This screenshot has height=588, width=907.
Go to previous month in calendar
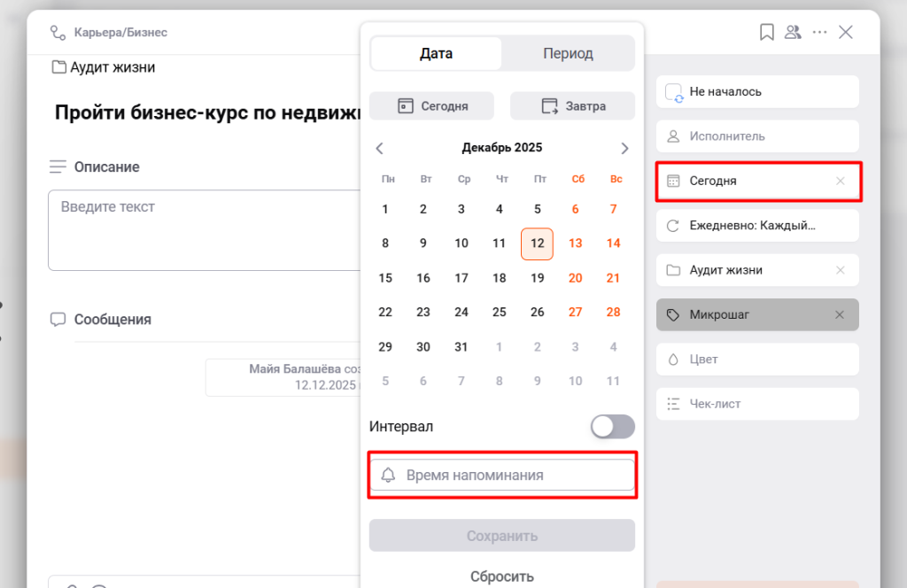380,148
